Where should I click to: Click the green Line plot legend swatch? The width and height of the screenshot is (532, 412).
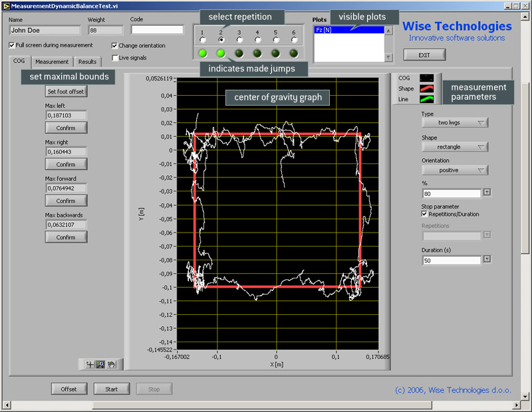(426, 99)
